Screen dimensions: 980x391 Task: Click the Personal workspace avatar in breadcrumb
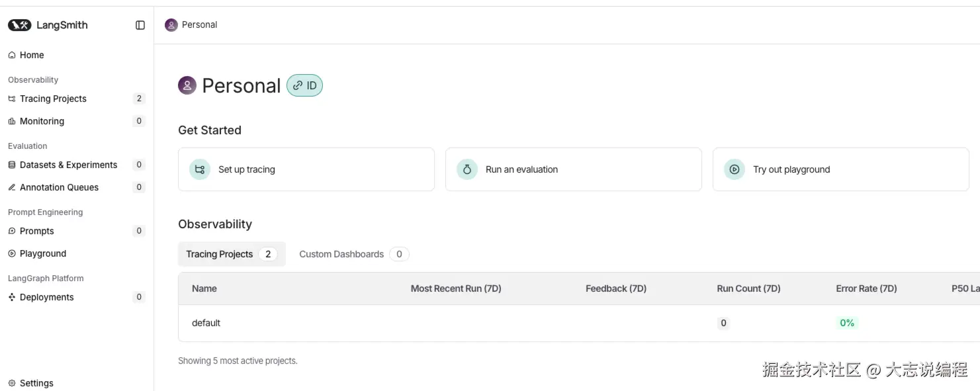point(171,25)
